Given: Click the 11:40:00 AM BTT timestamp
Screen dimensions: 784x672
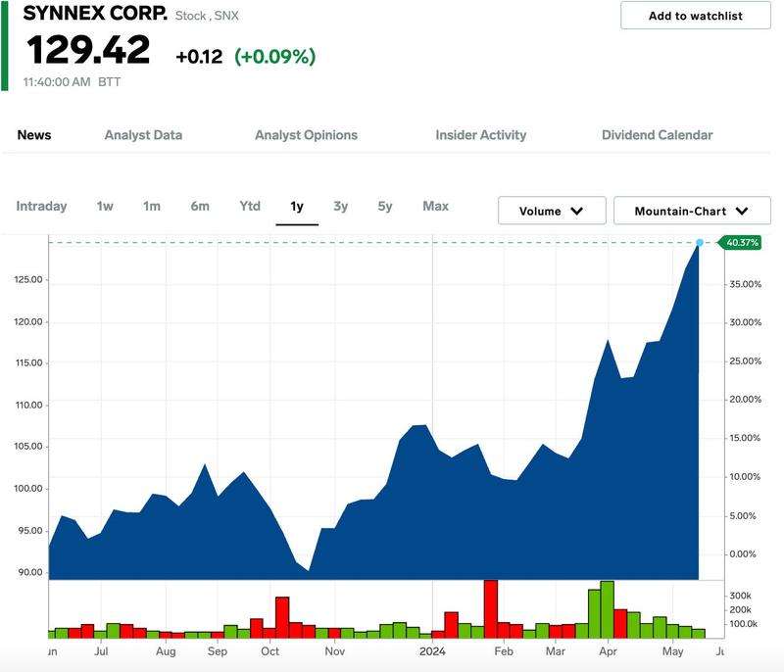Looking at the screenshot, I should (x=72, y=82).
